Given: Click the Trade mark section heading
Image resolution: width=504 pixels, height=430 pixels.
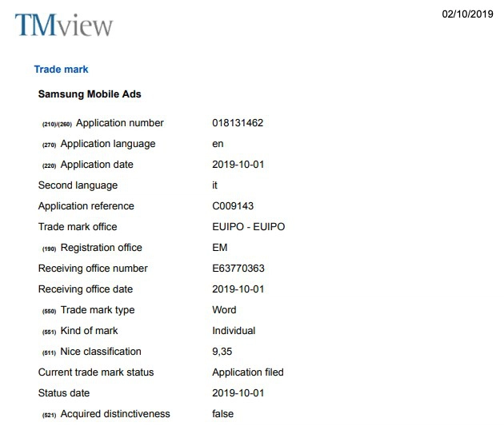Looking at the screenshot, I should [x=61, y=70].
